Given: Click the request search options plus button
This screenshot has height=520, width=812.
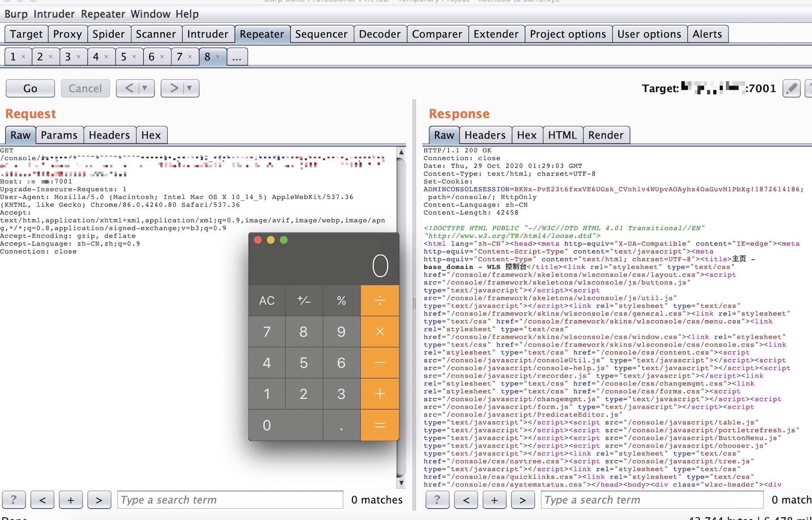Looking at the screenshot, I should coord(71,500).
